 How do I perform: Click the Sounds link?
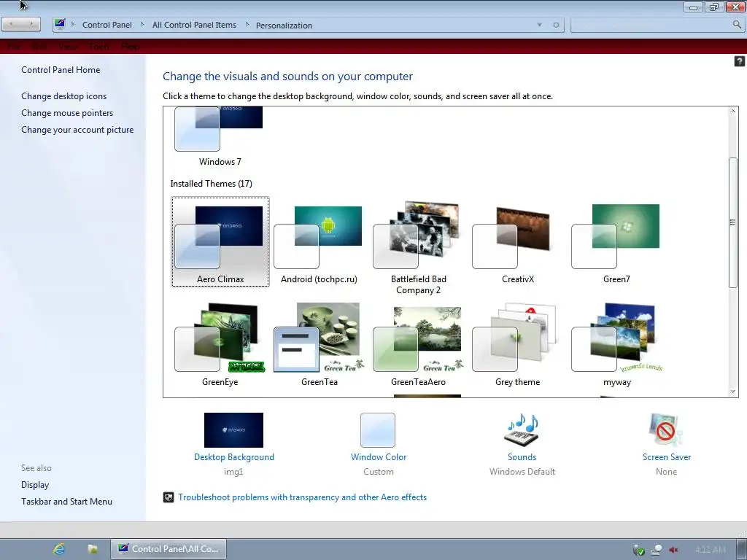[522, 457]
